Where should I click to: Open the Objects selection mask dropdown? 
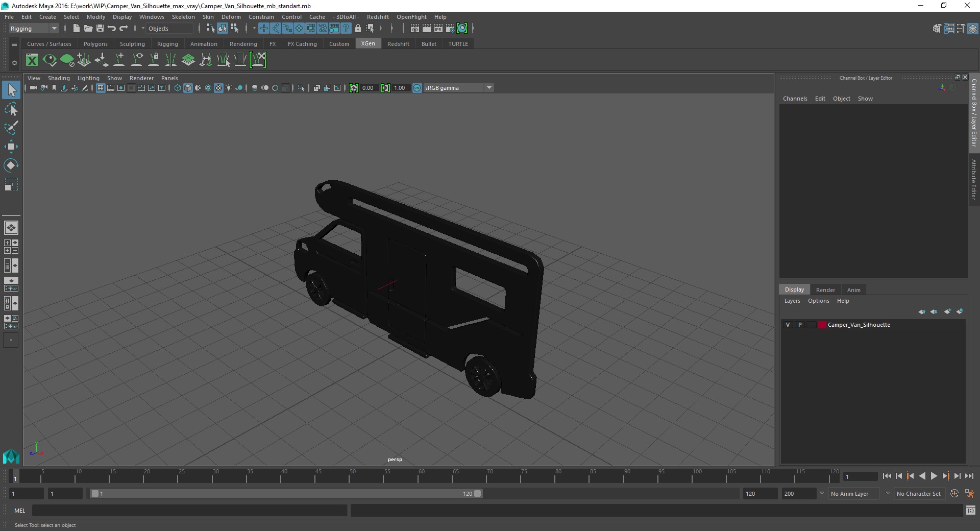pyautogui.click(x=169, y=29)
